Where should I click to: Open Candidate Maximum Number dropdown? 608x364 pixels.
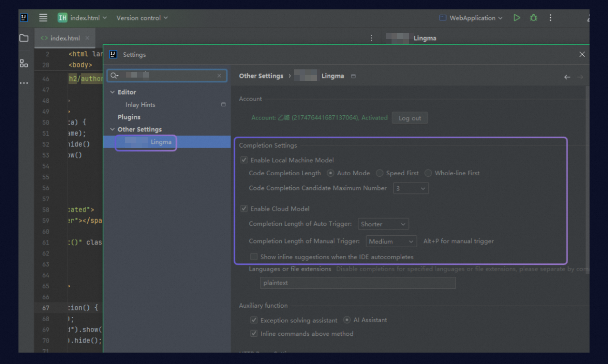(x=411, y=188)
